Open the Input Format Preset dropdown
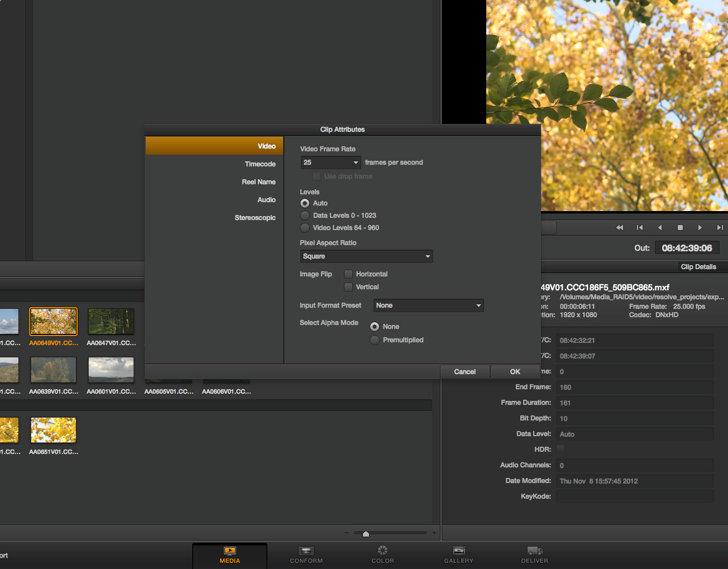This screenshot has height=569, width=728. (x=428, y=305)
